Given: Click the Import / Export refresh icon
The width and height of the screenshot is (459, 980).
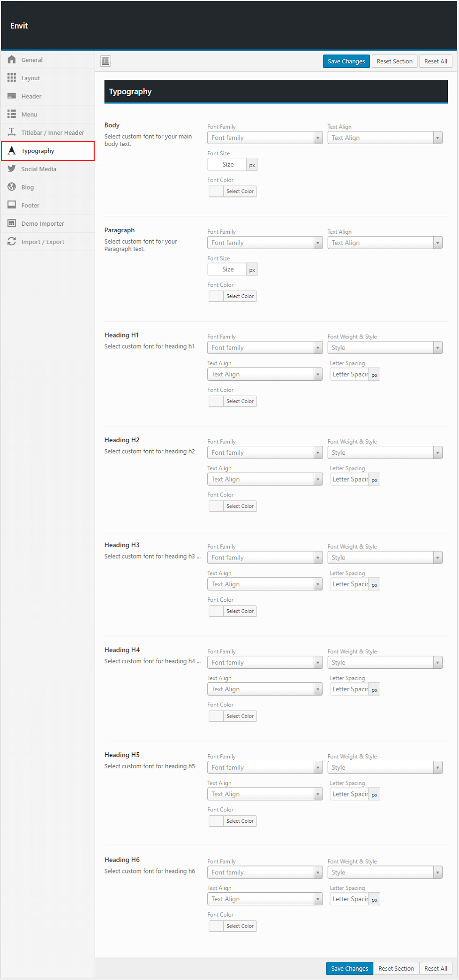Looking at the screenshot, I should point(12,242).
